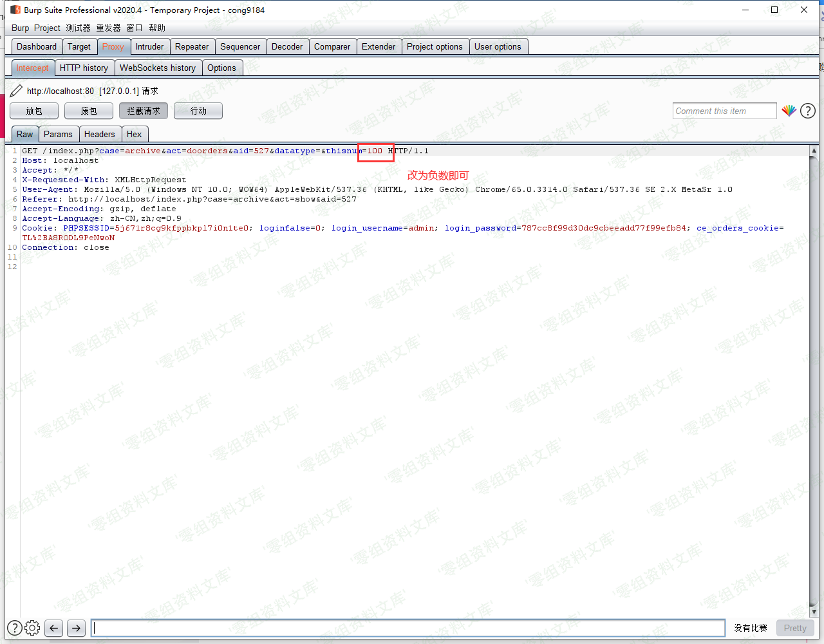This screenshot has height=644, width=824.
Task: Click the scrollbar down arrow
Action: tap(814, 612)
